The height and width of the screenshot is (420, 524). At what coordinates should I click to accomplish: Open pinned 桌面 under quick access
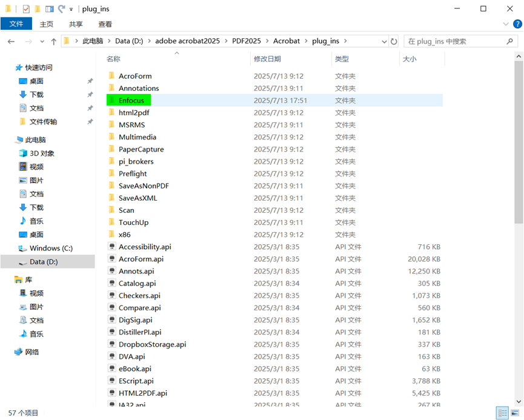tap(36, 81)
